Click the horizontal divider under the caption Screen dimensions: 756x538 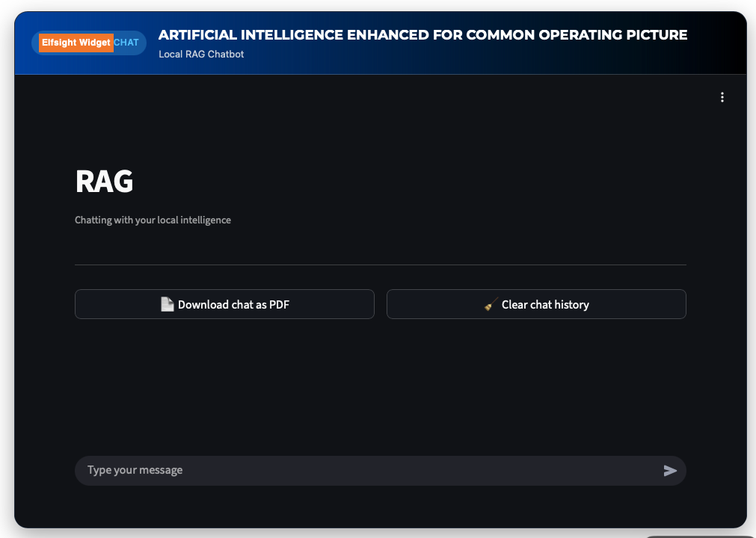click(x=380, y=265)
